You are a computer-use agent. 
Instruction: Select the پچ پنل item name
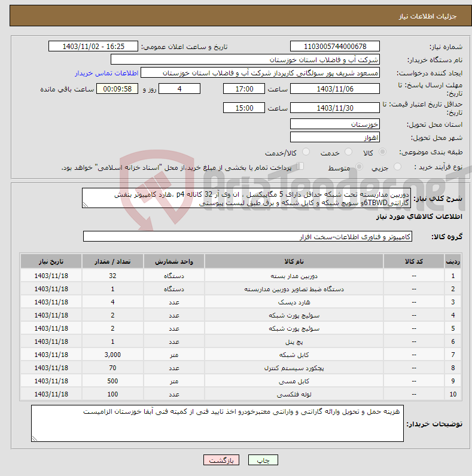[x=294, y=342]
